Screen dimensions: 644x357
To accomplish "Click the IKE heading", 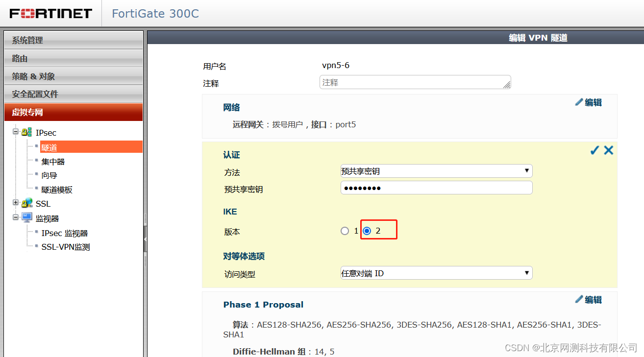I will [x=230, y=212].
